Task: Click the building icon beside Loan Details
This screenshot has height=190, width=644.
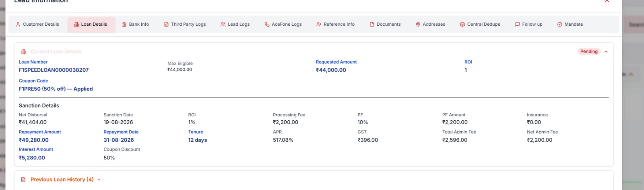Action: tap(76, 24)
